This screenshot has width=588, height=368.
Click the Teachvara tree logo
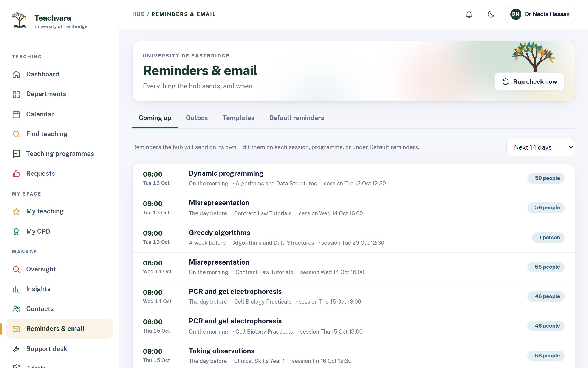click(19, 21)
